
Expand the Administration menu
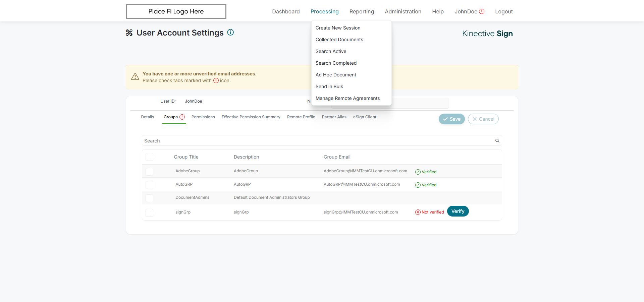point(403,11)
